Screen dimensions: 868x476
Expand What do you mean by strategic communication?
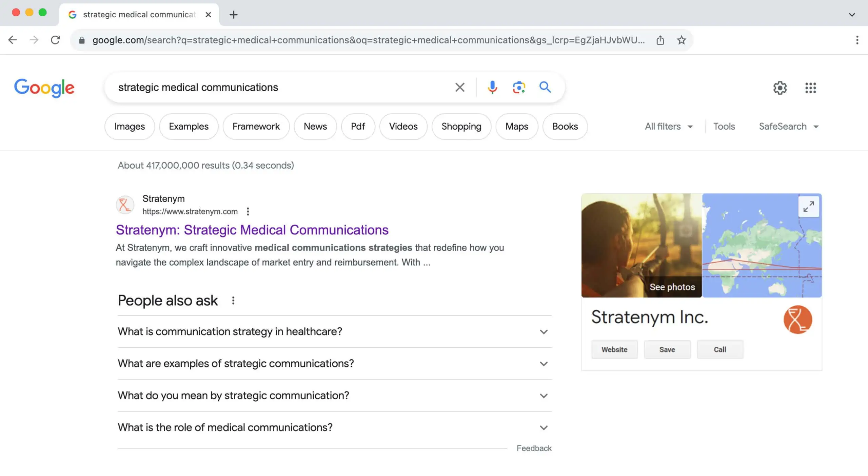tap(334, 395)
